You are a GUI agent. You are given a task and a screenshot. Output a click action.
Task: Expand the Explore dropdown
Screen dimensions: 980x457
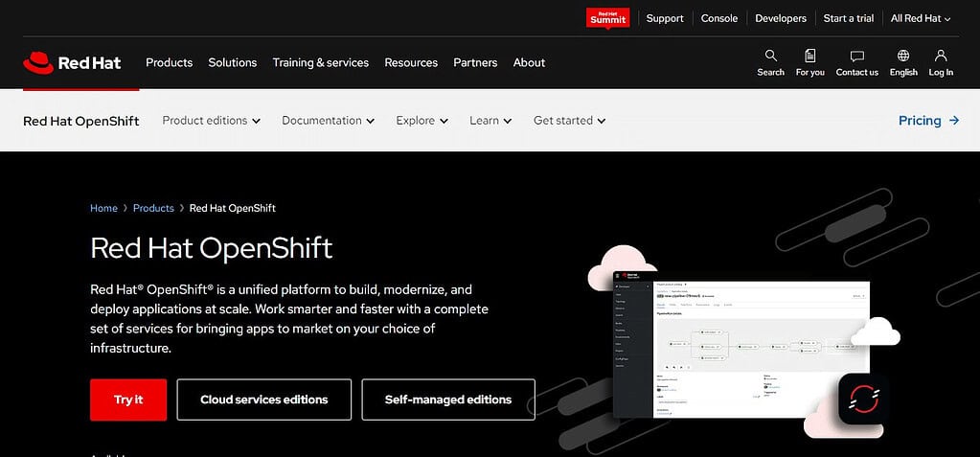[422, 121]
